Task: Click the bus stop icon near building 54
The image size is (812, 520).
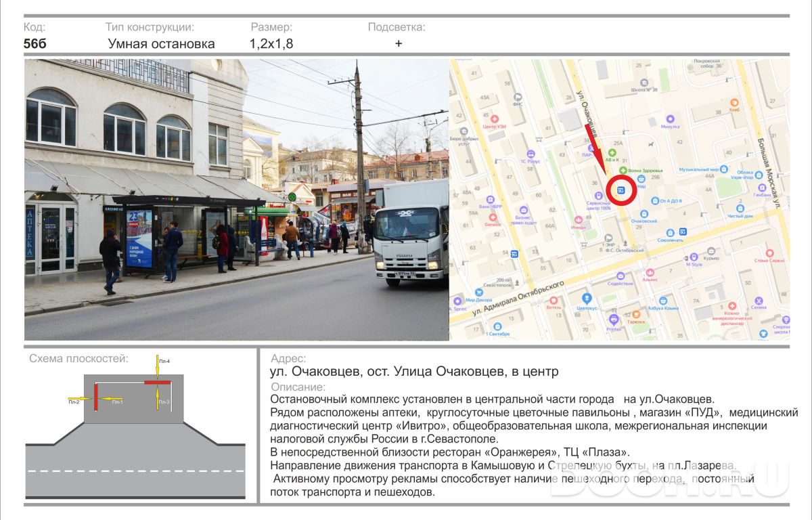Action: click(515, 255)
